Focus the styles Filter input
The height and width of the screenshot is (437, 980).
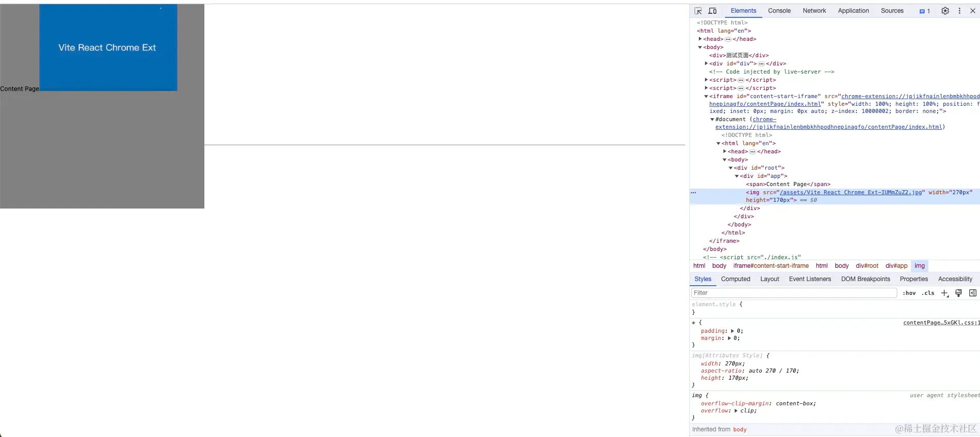coord(794,293)
